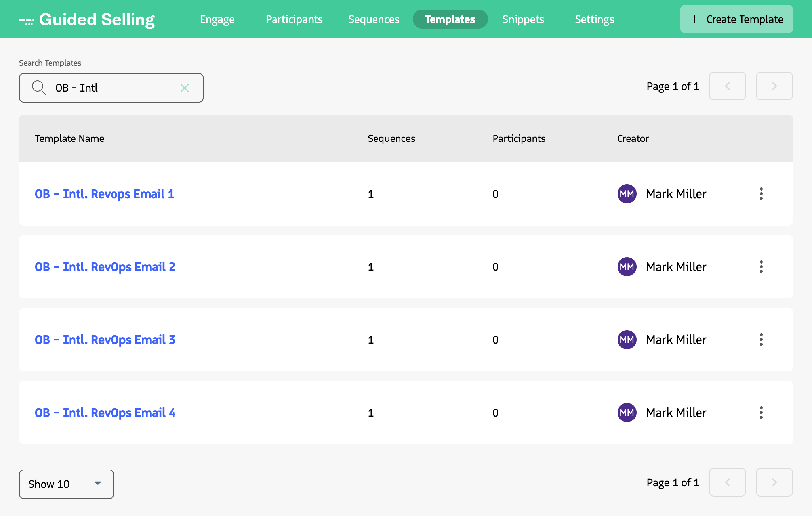The image size is (812, 516).
Task: Open the row actions menu for OB - Intl. Revops Email 1
Action: 761,194
